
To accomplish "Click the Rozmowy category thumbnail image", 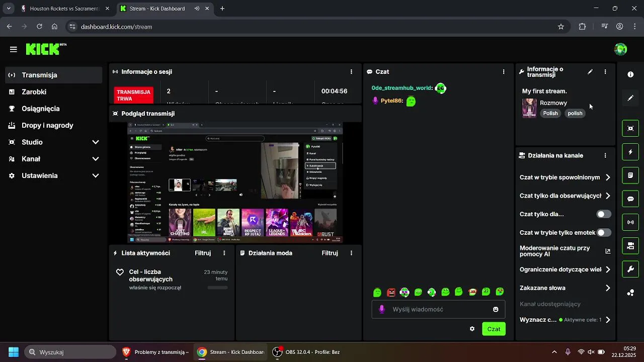I will tap(529, 108).
